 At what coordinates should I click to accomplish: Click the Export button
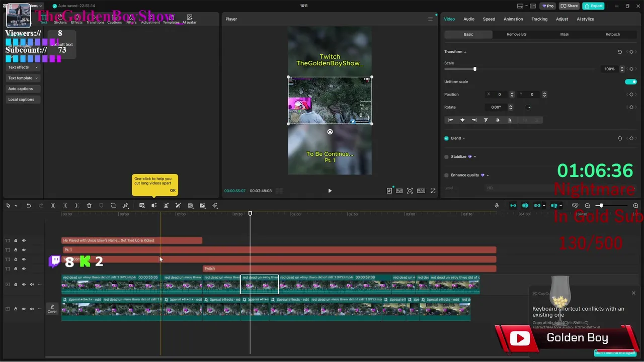tap(594, 6)
